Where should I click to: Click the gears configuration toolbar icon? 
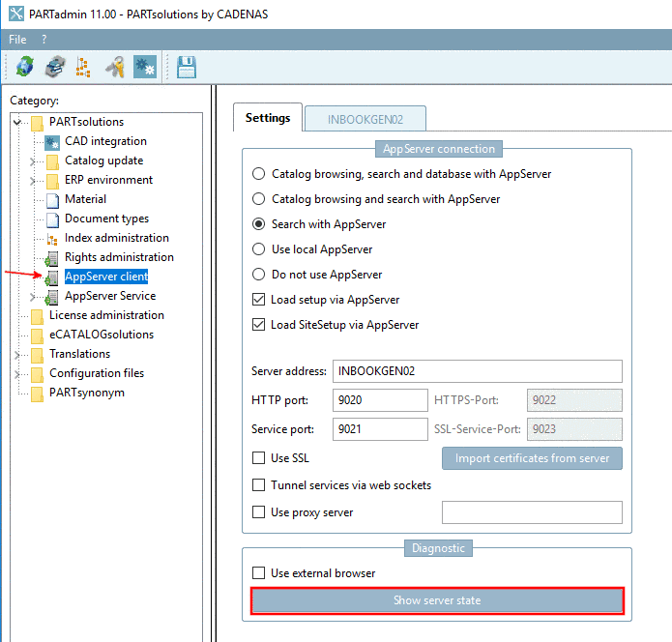pyautogui.click(x=145, y=67)
